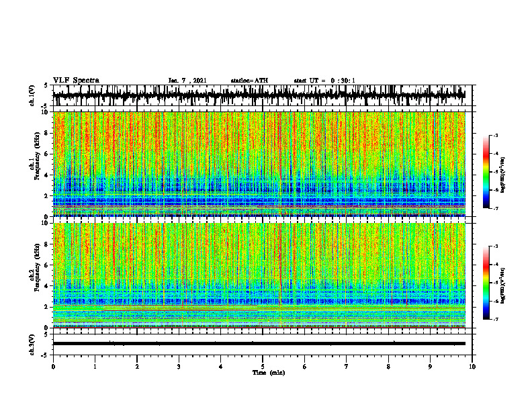Click the time axis tick label 5
532x411 pixels.
(x=263, y=367)
